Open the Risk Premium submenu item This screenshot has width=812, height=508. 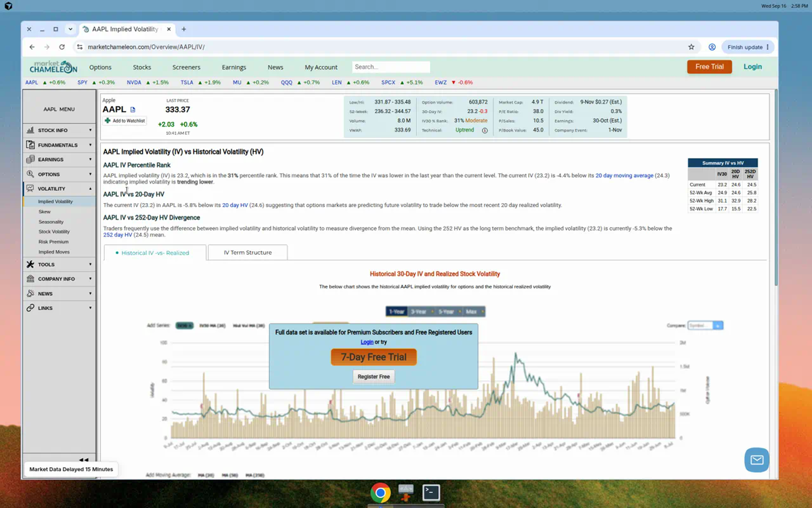pyautogui.click(x=54, y=242)
